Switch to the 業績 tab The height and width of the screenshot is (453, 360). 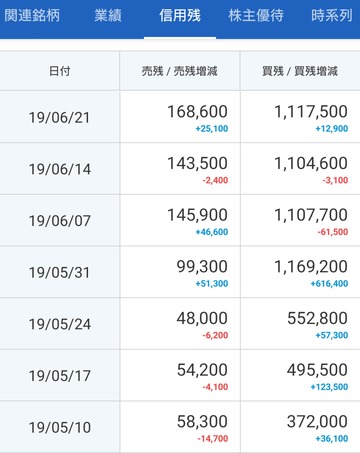[x=108, y=15]
